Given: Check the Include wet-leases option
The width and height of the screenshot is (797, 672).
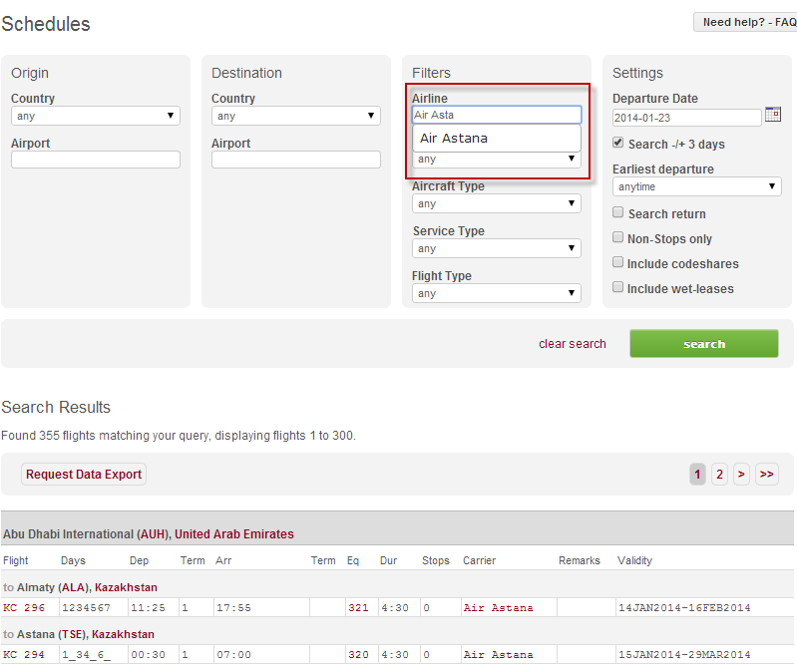Looking at the screenshot, I should [618, 288].
